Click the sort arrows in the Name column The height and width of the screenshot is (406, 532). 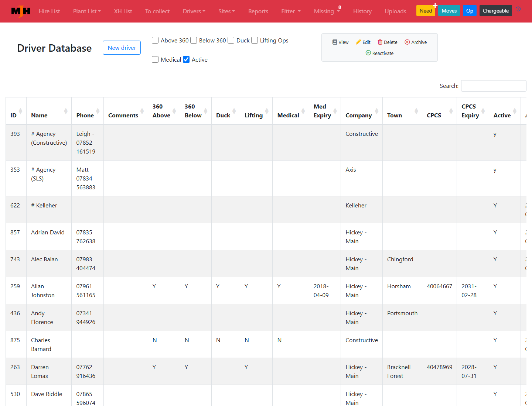point(66,111)
